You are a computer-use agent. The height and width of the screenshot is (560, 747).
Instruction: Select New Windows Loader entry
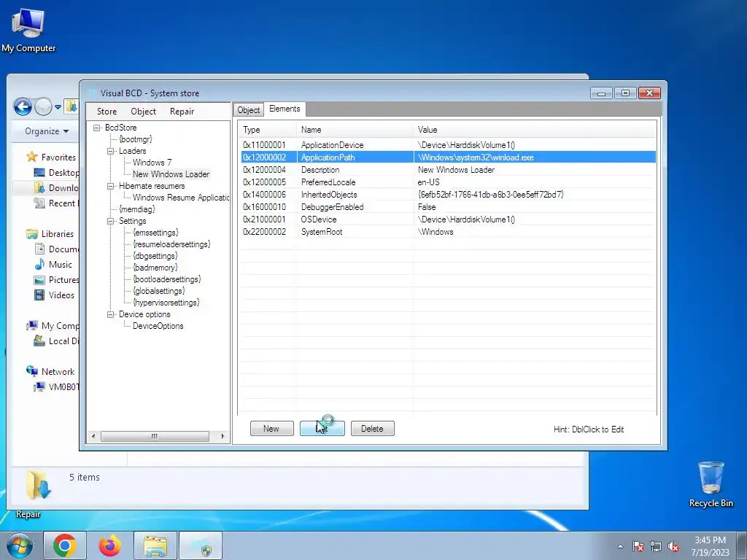[171, 174]
